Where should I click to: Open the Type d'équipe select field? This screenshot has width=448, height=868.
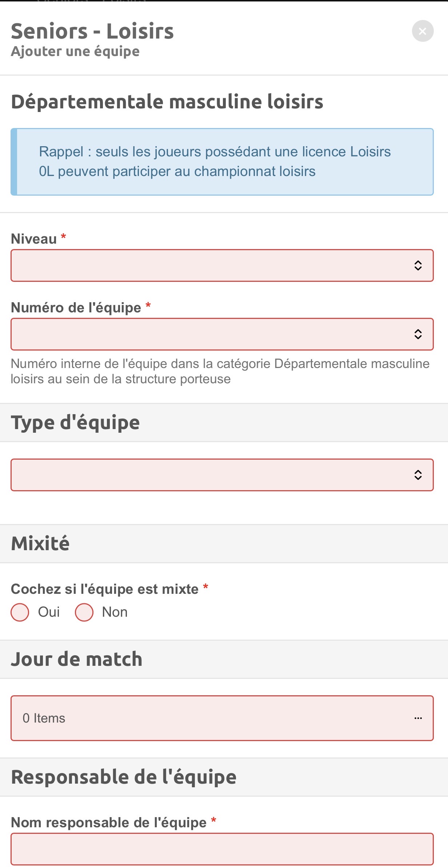pos(222,475)
